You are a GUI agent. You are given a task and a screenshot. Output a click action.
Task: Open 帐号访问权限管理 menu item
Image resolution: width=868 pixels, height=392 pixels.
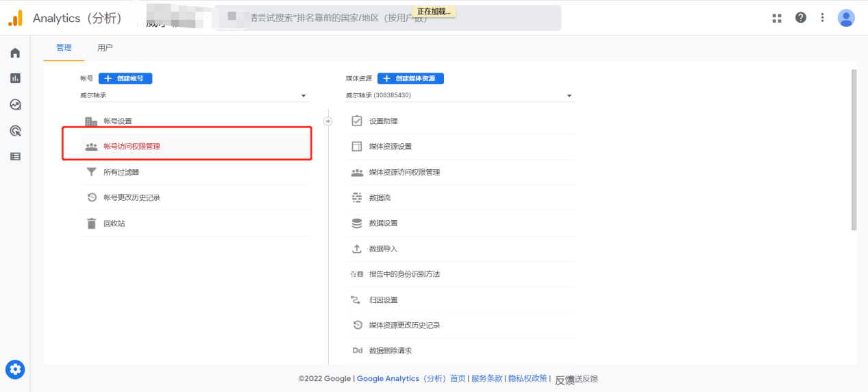coord(132,147)
